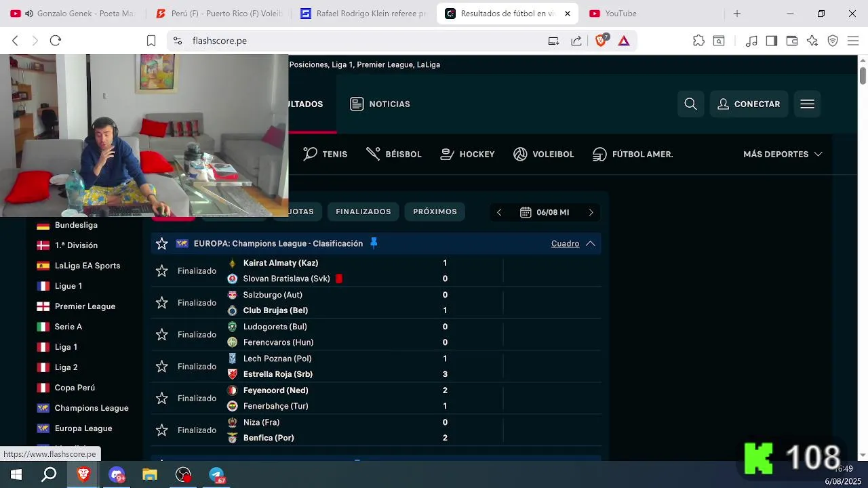
Task: Open the VOLEIBOL sport section
Action: click(x=544, y=154)
